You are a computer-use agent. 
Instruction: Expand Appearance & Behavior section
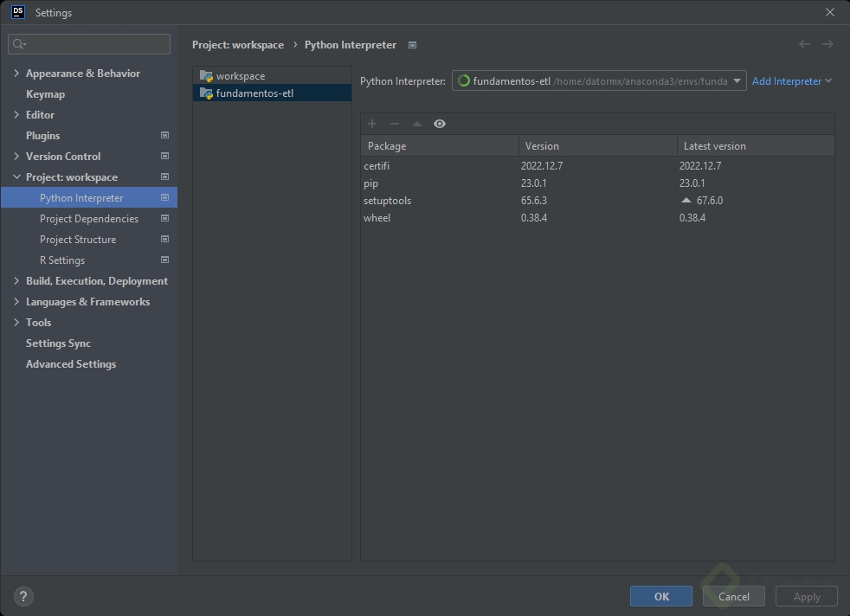[x=16, y=73]
